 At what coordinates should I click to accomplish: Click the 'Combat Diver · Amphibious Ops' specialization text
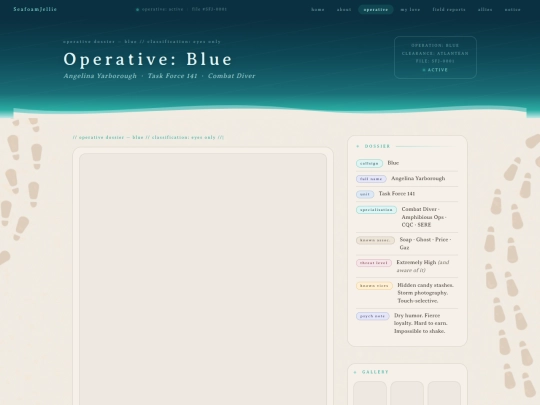[x=424, y=217]
